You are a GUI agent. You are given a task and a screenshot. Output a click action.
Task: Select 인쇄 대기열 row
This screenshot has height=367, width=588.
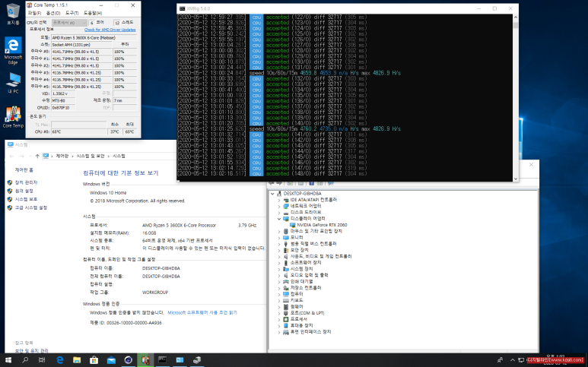(301, 282)
